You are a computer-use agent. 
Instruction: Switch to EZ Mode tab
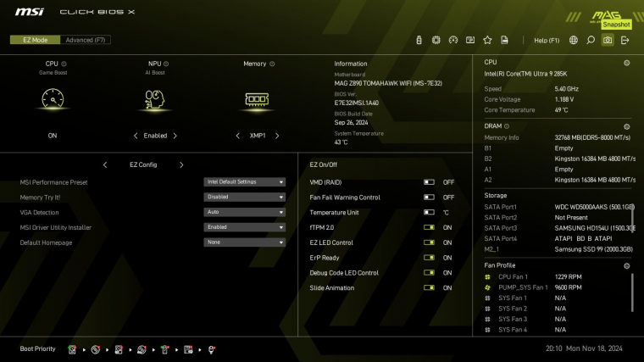[36, 40]
